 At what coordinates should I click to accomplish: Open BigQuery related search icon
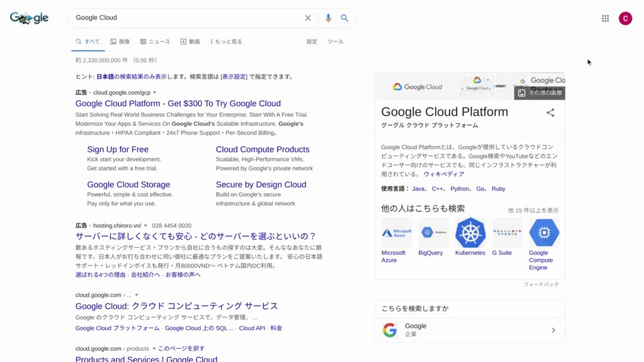pos(433,232)
